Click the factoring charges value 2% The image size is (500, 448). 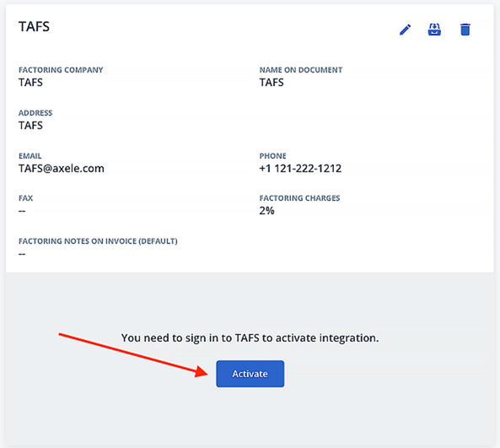(x=267, y=211)
